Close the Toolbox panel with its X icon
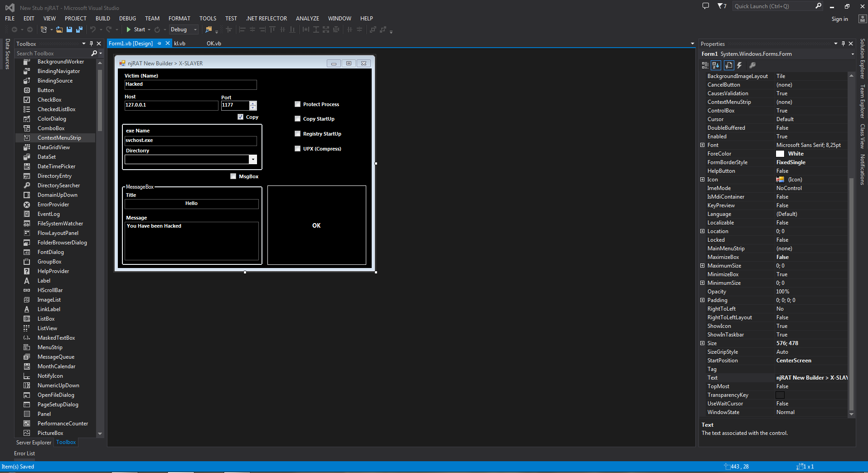868x473 pixels. (99, 44)
